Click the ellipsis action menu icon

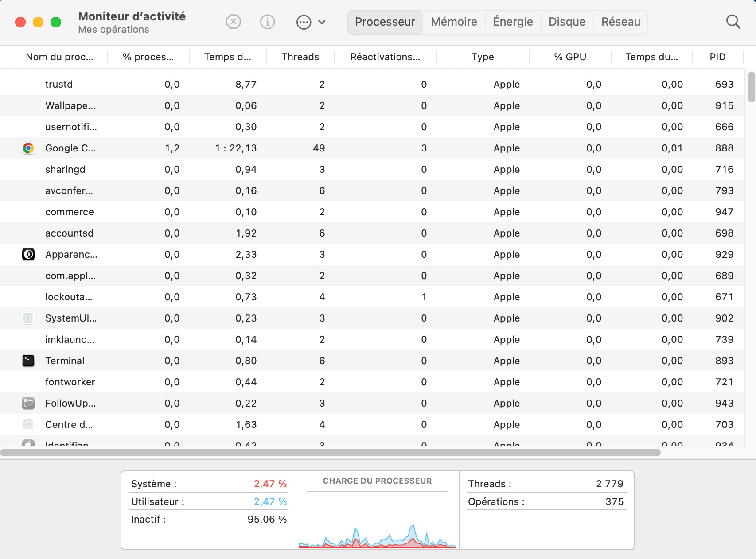click(304, 22)
